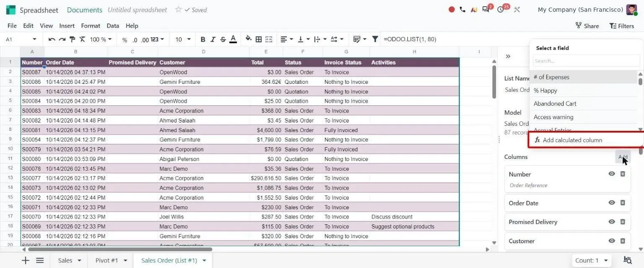
Task: Open the Help menu
Action: point(132,26)
